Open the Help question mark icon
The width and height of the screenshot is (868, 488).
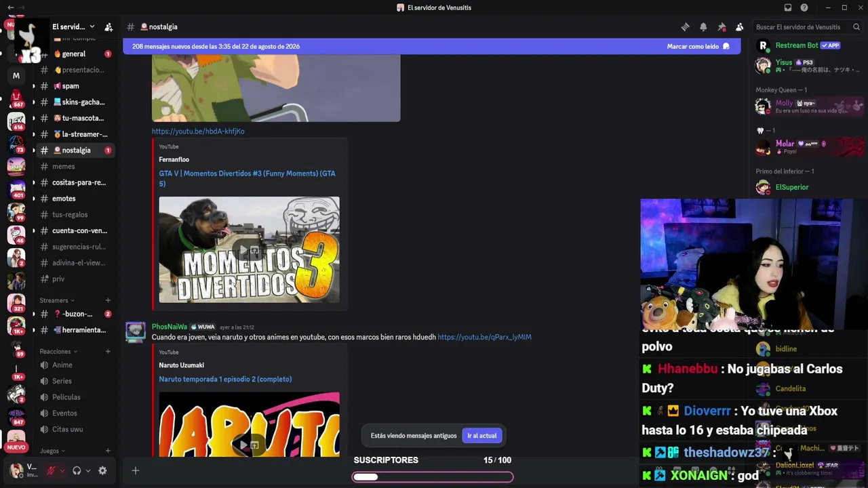click(x=804, y=7)
